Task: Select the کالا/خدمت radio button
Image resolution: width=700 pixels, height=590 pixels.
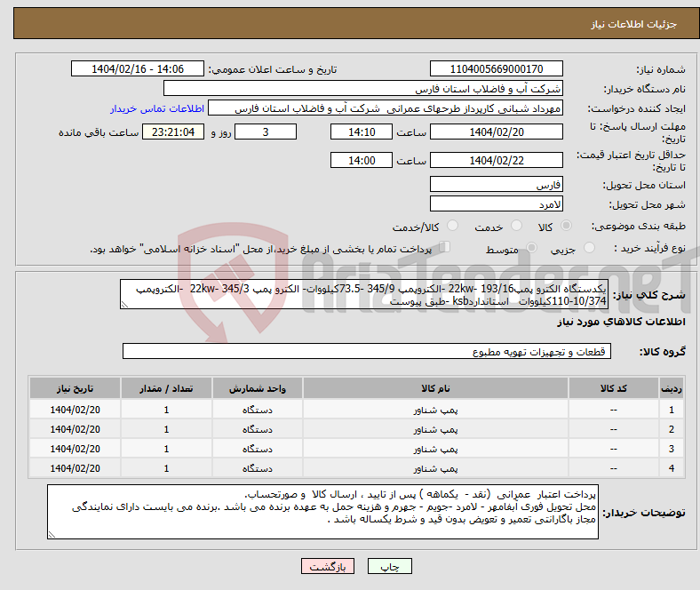Action: 453,226
